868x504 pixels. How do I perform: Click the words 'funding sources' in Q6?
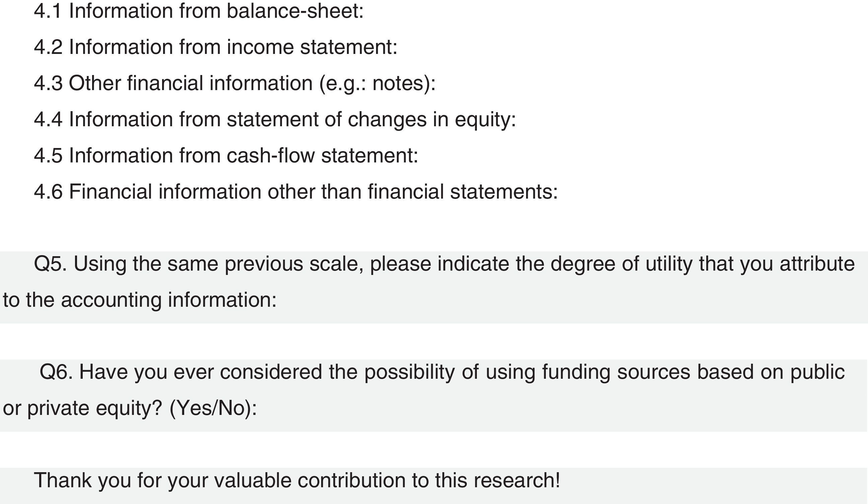pyautogui.click(x=616, y=372)
